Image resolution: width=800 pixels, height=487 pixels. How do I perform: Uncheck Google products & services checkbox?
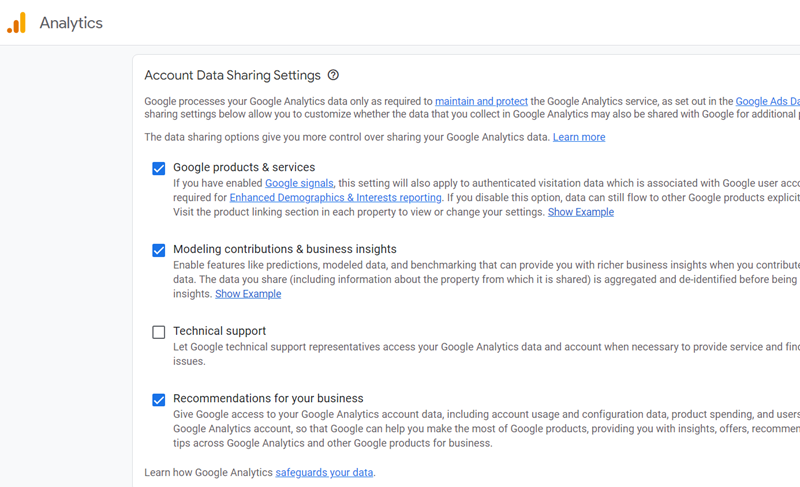click(x=159, y=168)
